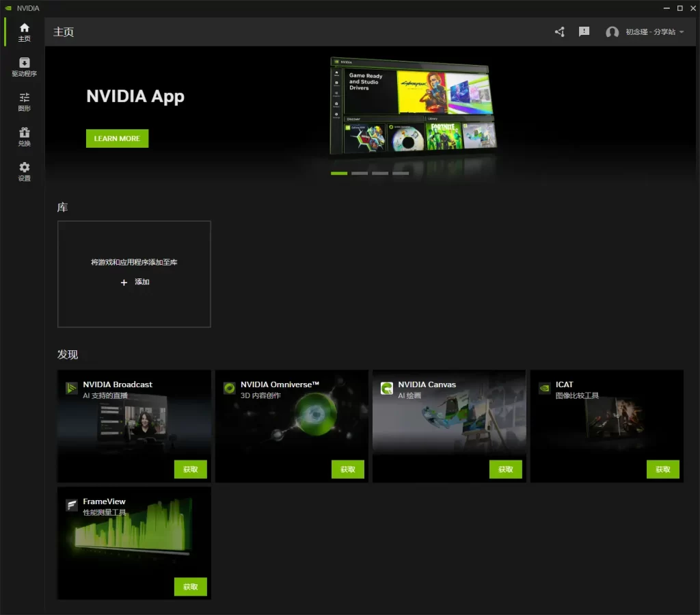This screenshot has width=700, height=615.
Task: Click the NVIDIA logo in title bar
Action: click(x=8, y=8)
